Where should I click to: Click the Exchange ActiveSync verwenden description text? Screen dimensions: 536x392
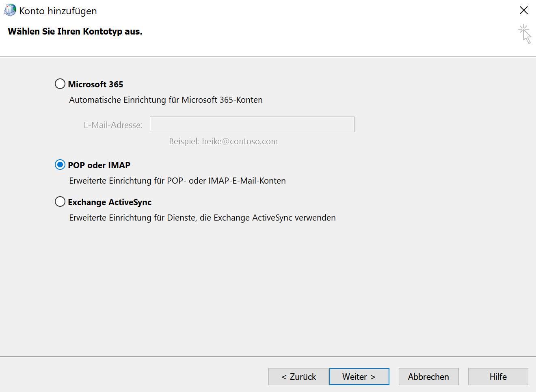tap(202, 218)
